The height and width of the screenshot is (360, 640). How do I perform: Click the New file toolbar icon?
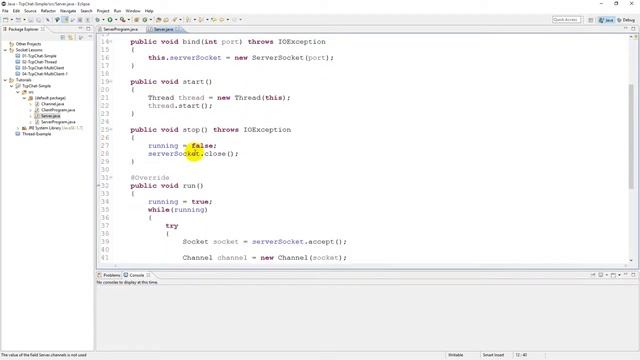(6, 20)
